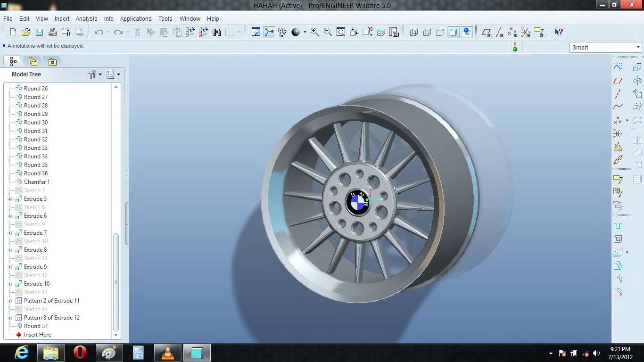
Task: Open the Context Sensitive Help tool
Action: coord(559,32)
